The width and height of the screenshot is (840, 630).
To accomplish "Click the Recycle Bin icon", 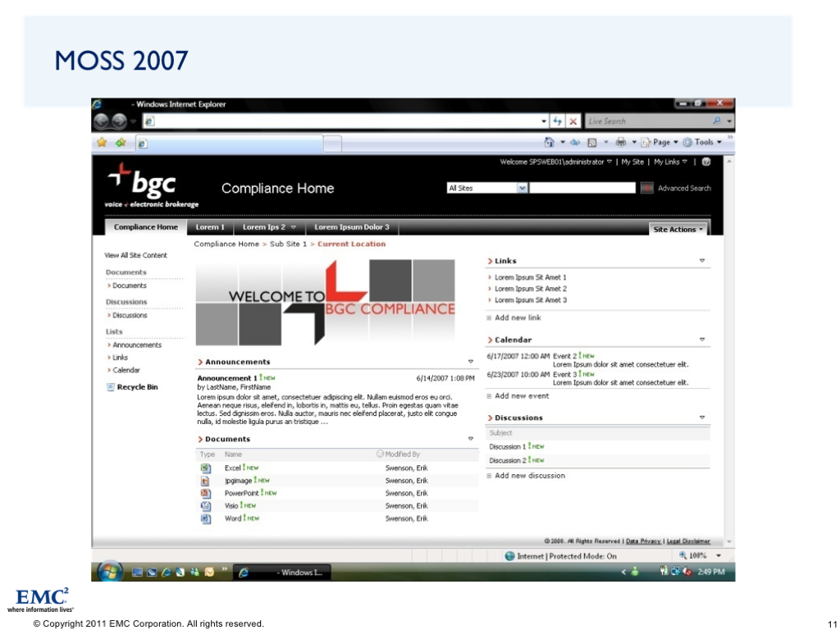I will click(x=111, y=387).
